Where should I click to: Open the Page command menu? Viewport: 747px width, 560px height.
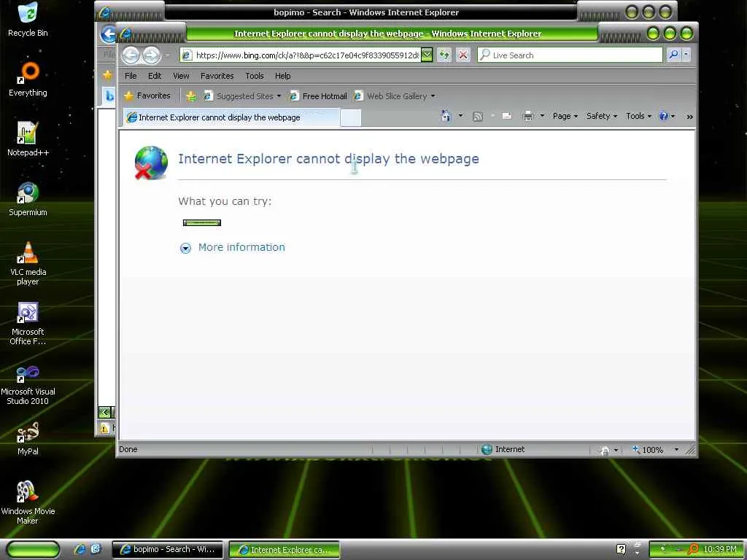pyautogui.click(x=565, y=116)
